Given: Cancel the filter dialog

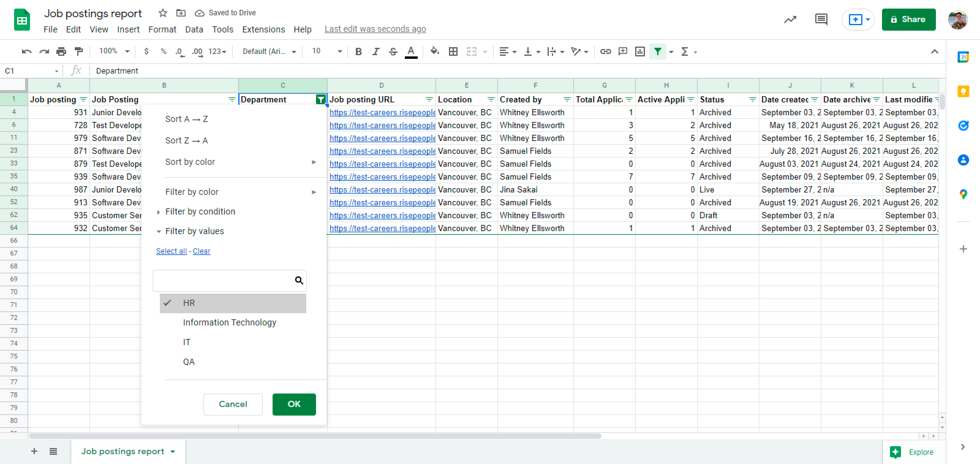Looking at the screenshot, I should (233, 404).
